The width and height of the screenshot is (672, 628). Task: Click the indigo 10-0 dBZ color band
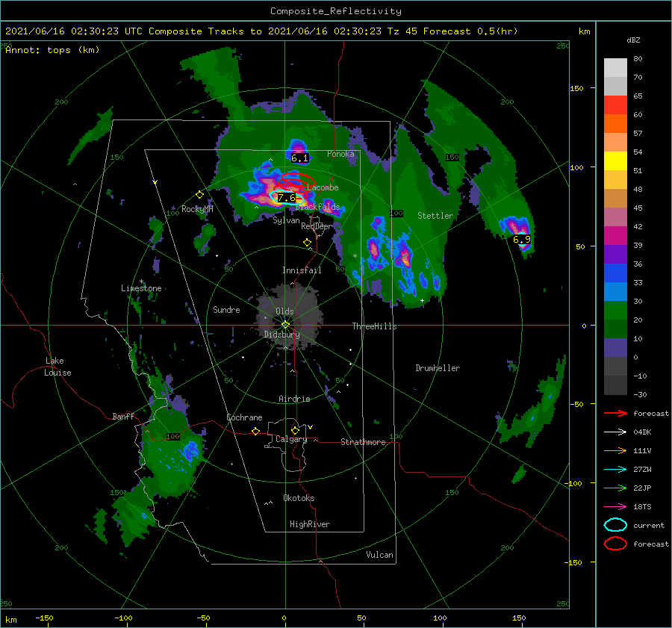tap(615, 348)
